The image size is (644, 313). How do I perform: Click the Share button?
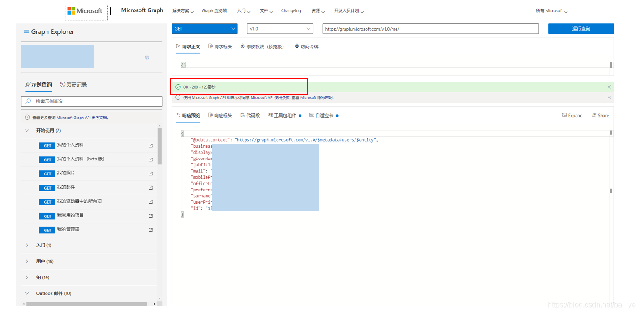click(x=600, y=116)
